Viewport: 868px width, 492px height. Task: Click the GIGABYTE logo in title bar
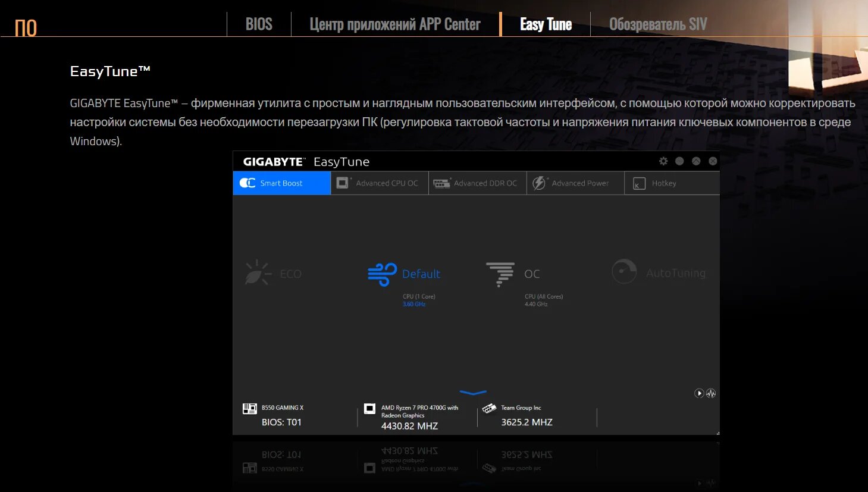pos(274,162)
